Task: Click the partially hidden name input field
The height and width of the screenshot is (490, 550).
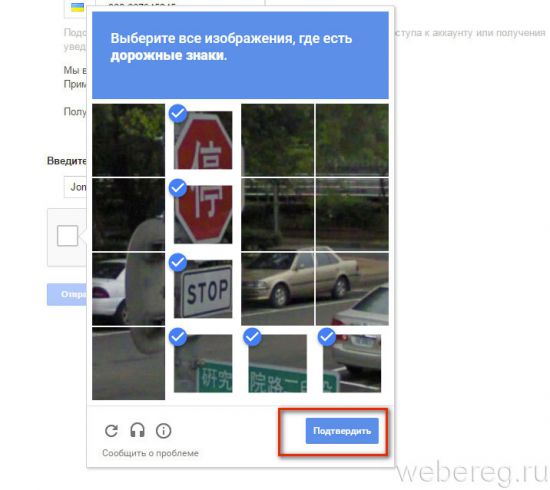Action: point(75,187)
